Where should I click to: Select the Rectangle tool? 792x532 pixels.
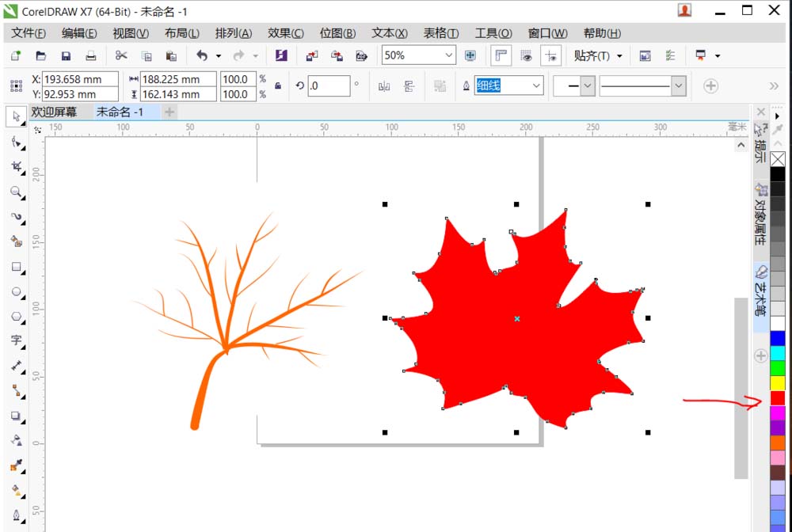pos(16,268)
